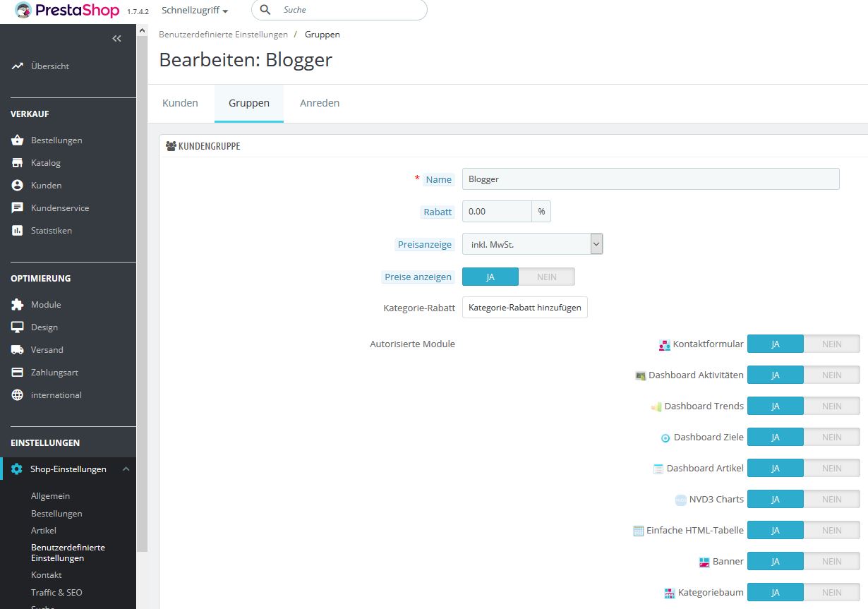Click Kategorie-Rabatt hinzufügen button

tap(525, 308)
